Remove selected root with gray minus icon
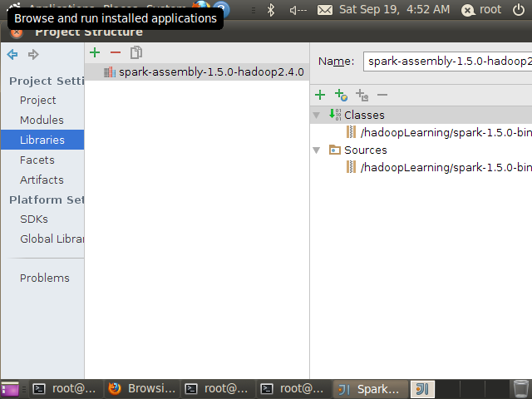This screenshot has height=399, width=532. [382, 95]
